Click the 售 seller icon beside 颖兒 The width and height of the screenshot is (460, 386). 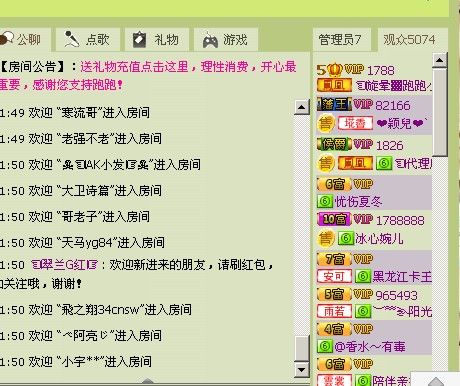325,123
